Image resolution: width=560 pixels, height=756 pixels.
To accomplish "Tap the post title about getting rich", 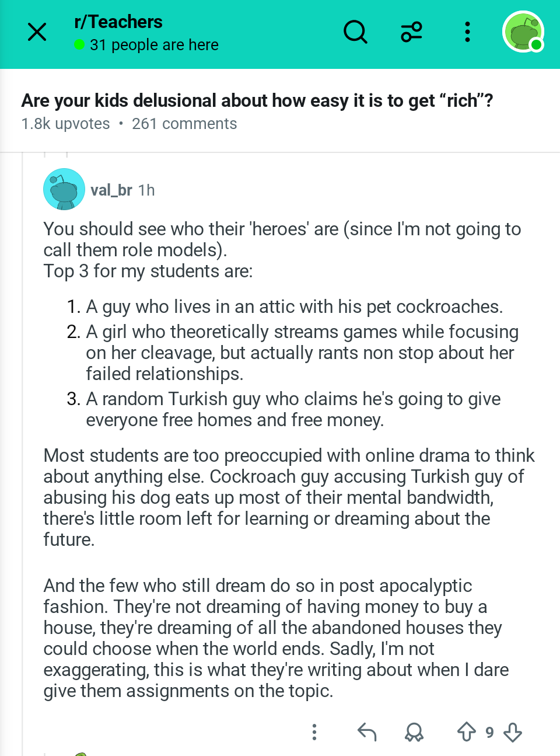I will (x=257, y=100).
